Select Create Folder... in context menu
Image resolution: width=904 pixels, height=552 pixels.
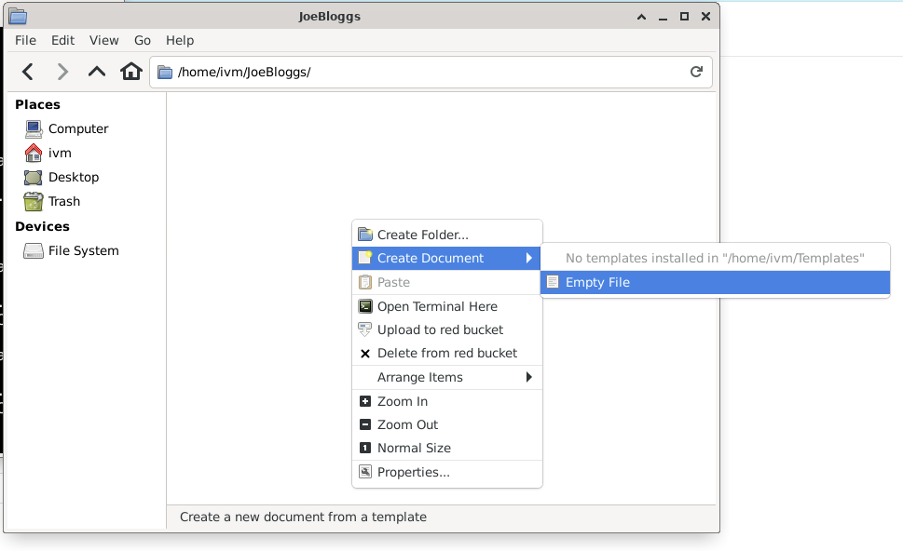[x=422, y=235]
